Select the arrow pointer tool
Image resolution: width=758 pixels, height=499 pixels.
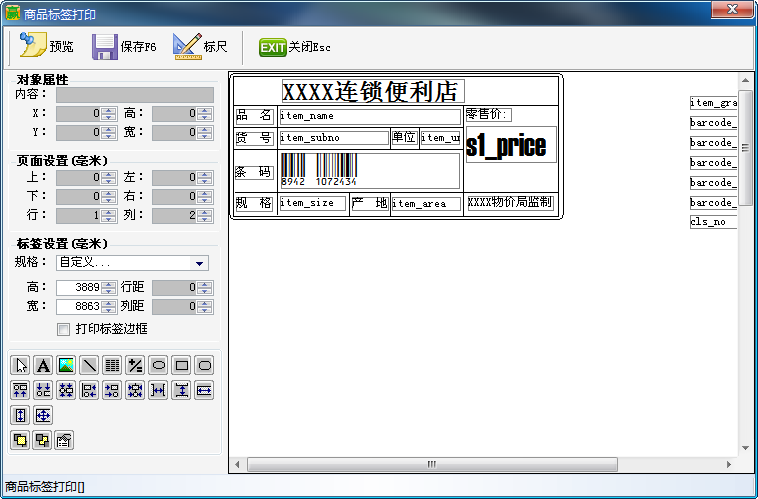tap(20, 365)
